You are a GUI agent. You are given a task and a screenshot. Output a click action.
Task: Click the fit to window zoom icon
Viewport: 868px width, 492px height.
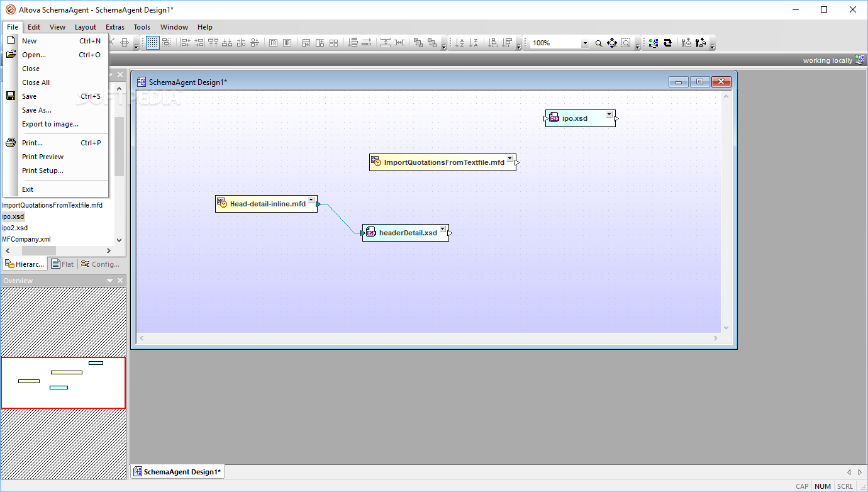click(612, 43)
